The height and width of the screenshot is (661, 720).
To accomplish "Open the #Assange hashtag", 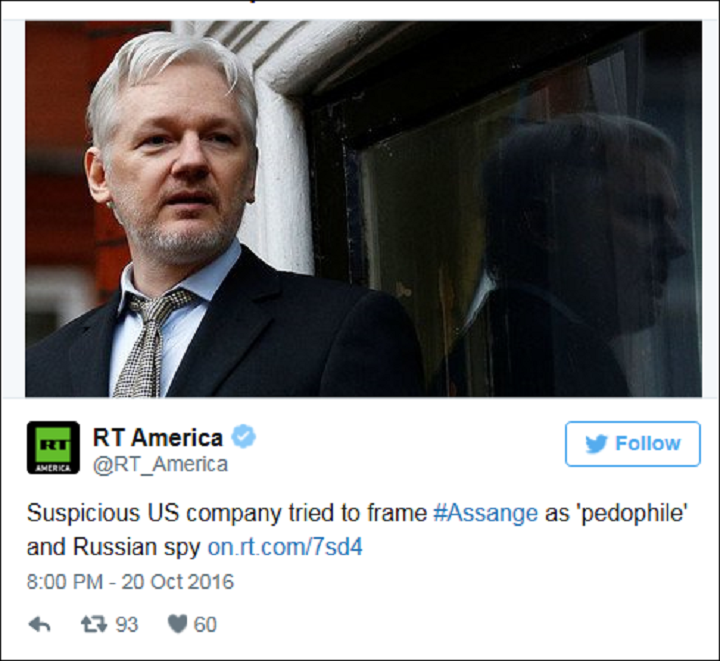I will (485, 513).
